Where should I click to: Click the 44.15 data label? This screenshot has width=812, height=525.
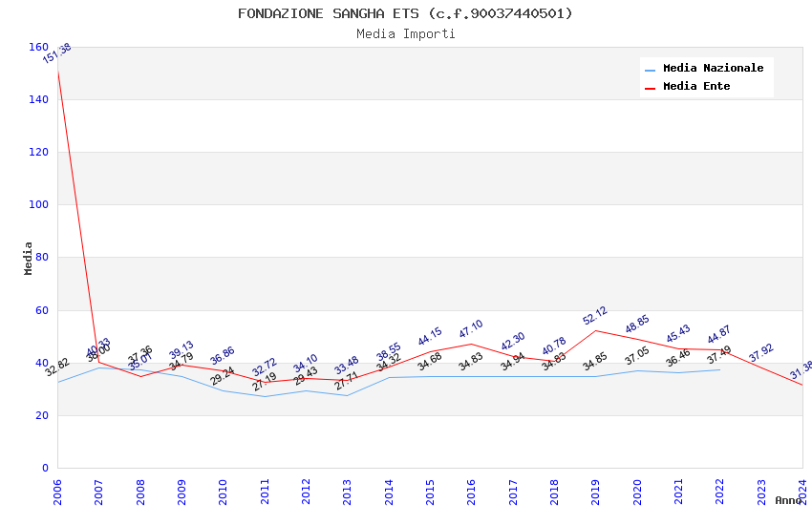(x=429, y=336)
